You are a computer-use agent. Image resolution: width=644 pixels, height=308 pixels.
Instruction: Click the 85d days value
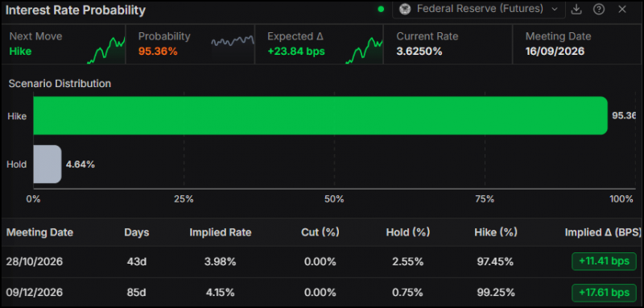pos(136,293)
